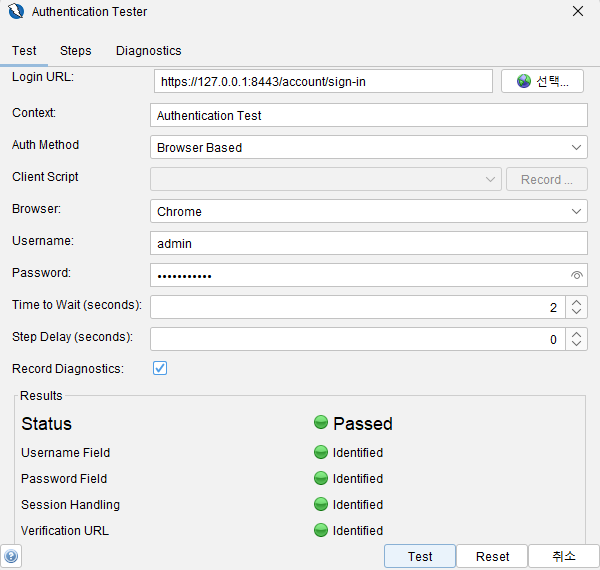This screenshot has height=570, width=600.
Task: Click the Username field containing admin
Action: [368, 244]
